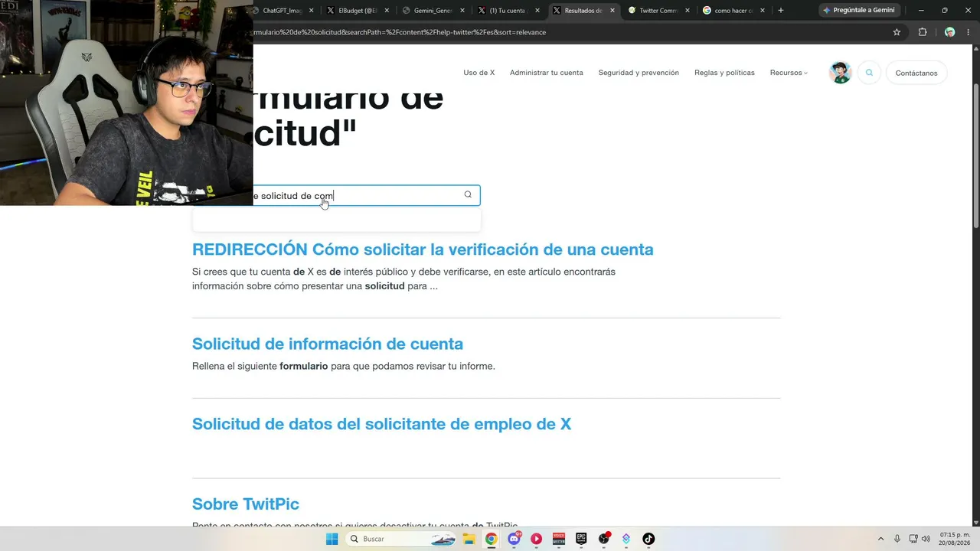Open the profile avatar in the header
The width and height of the screenshot is (980, 551).
coord(841,73)
